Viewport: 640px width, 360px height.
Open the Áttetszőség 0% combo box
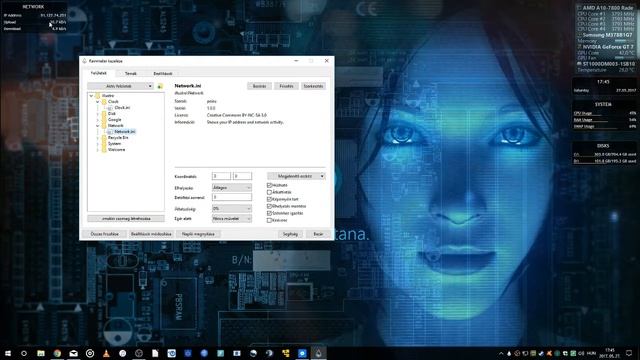[x=231, y=209]
